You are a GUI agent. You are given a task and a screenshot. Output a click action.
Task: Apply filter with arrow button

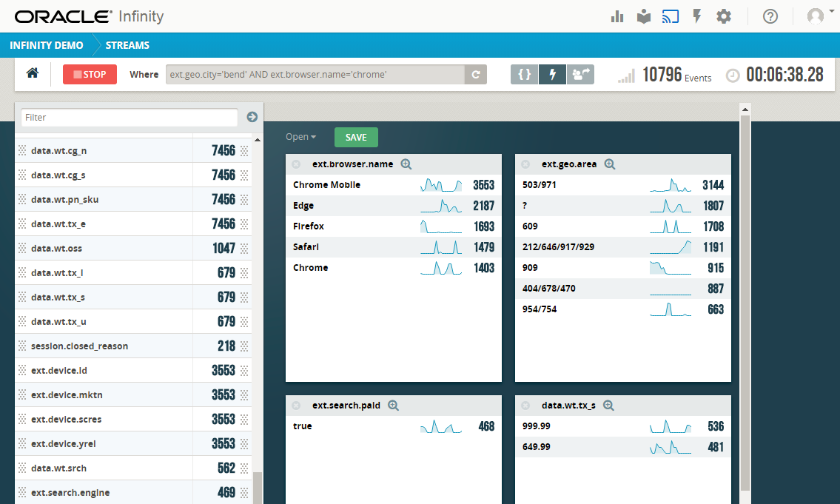(x=252, y=117)
